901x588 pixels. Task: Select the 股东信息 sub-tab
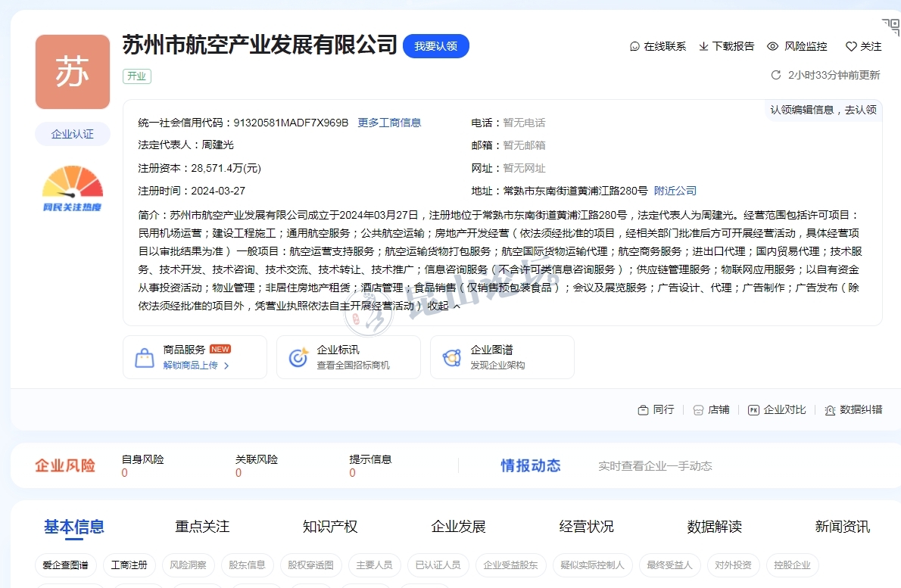pos(247,565)
